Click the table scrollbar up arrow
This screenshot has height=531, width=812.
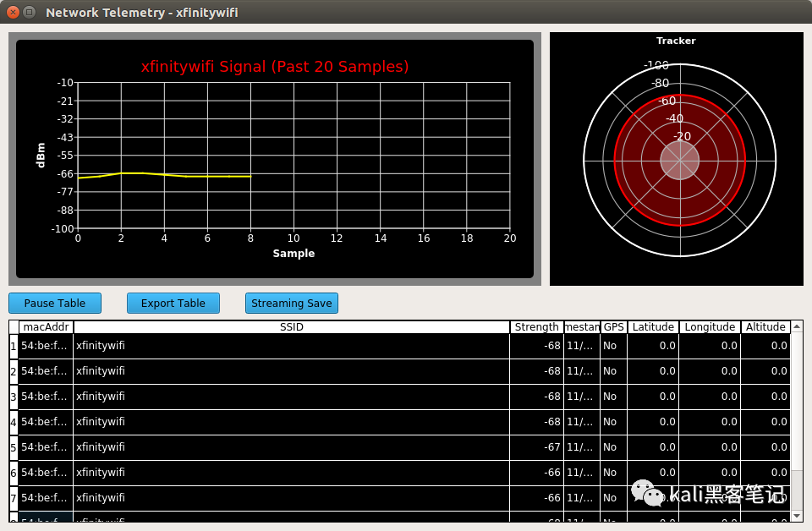tap(797, 326)
